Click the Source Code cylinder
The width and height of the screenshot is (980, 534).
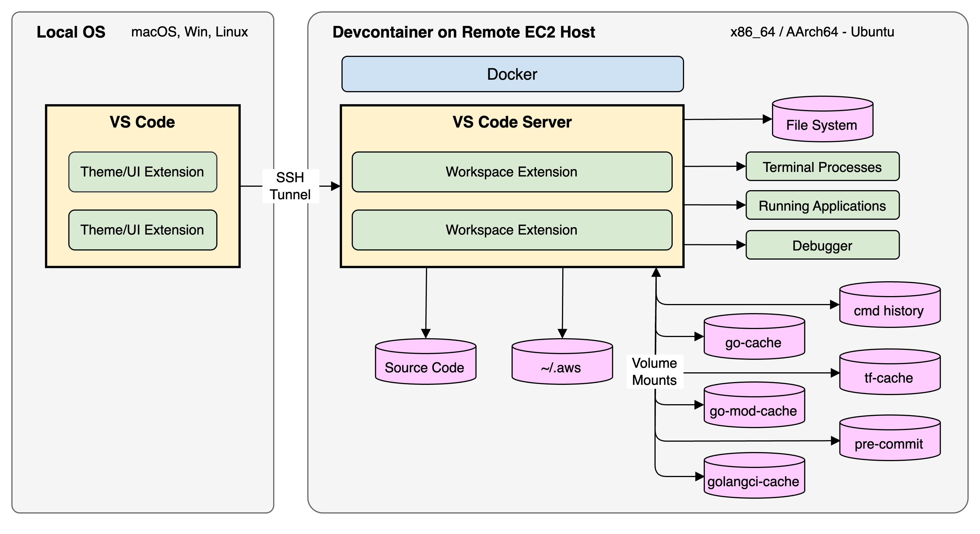[426, 362]
